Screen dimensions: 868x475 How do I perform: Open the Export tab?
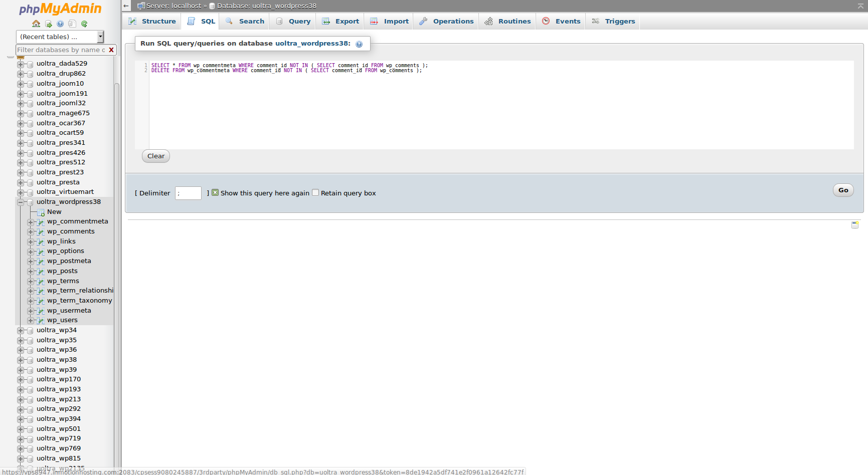pos(340,21)
